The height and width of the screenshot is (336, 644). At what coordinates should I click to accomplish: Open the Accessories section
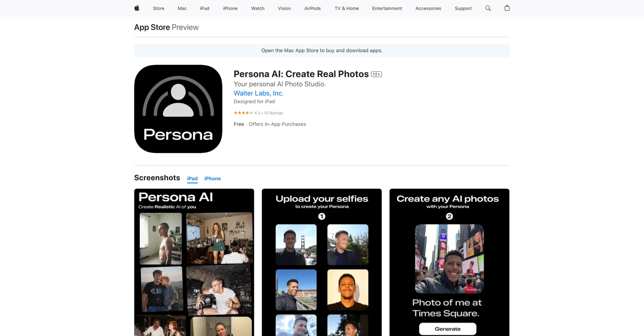point(428,8)
